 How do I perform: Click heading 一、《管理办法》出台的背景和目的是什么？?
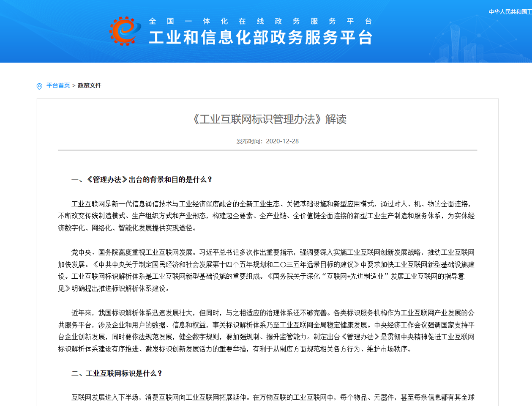[x=142, y=180]
